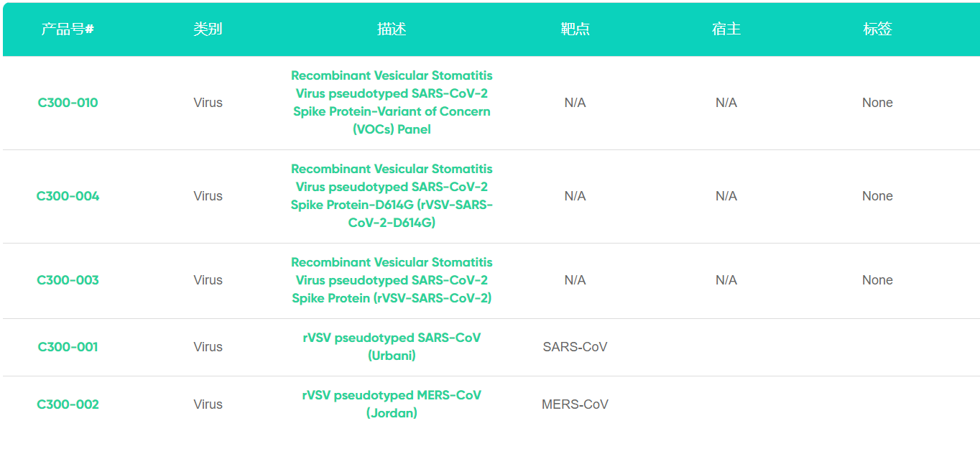Open product link C300-004
The height and width of the screenshot is (449, 980).
click(x=68, y=196)
